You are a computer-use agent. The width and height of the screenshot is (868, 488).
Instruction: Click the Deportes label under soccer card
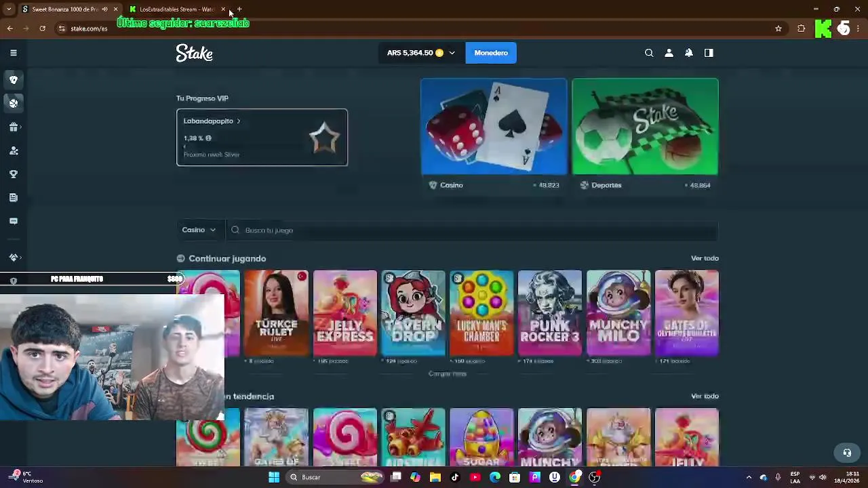click(606, 185)
